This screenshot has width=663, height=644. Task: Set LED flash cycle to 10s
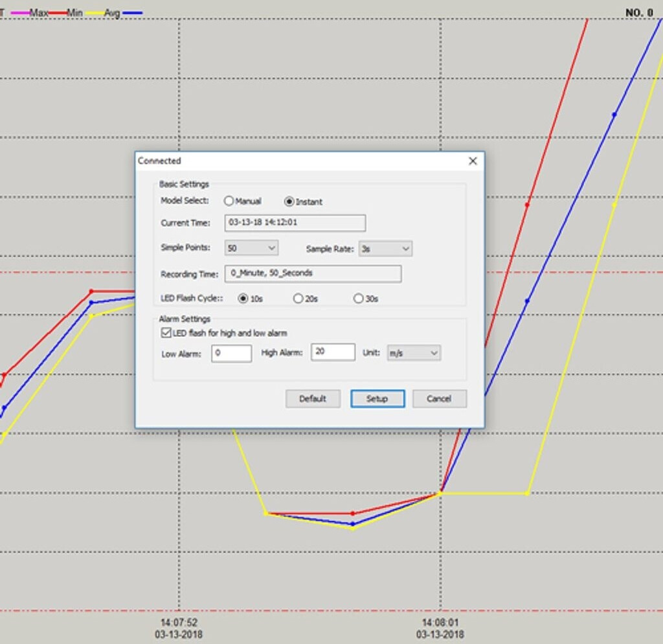click(x=243, y=299)
